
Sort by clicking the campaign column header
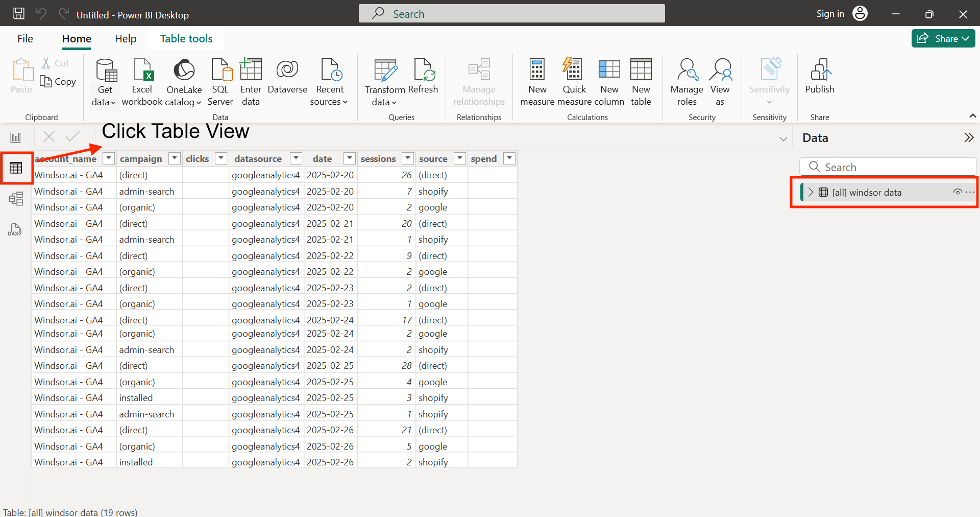coord(141,158)
